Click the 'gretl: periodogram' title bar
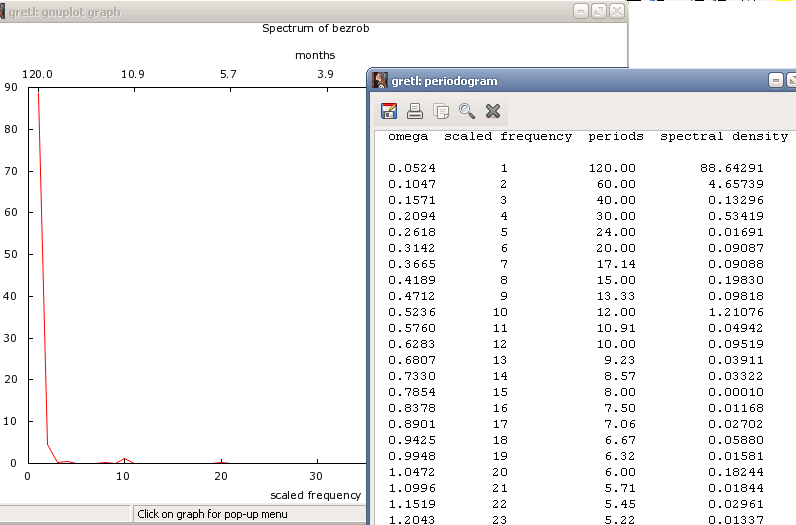 coord(579,81)
